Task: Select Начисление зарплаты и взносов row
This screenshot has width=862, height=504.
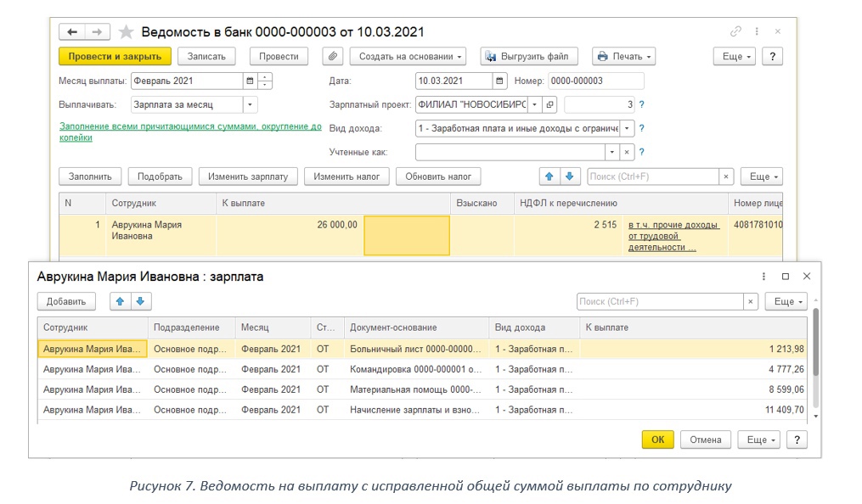Action: pos(421,410)
